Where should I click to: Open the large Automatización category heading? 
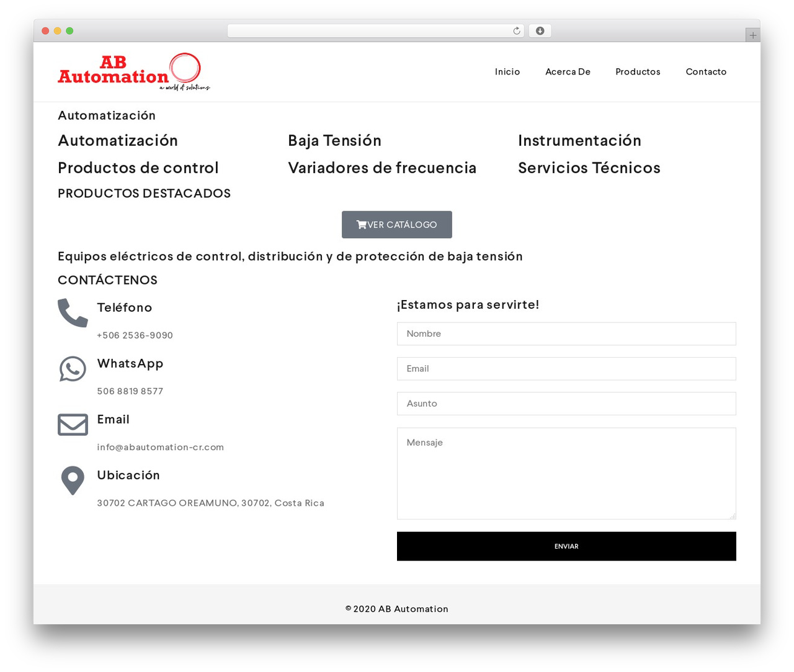[x=118, y=141]
